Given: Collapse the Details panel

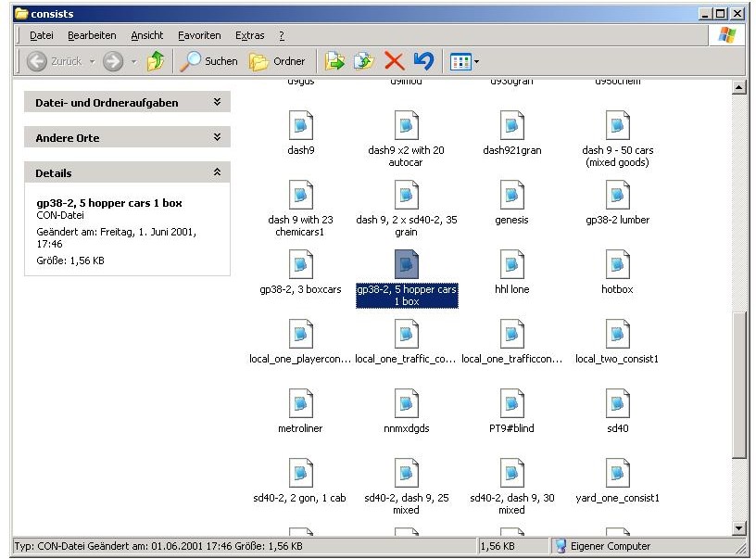Looking at the screenshot, I should [x=217, y=172].
